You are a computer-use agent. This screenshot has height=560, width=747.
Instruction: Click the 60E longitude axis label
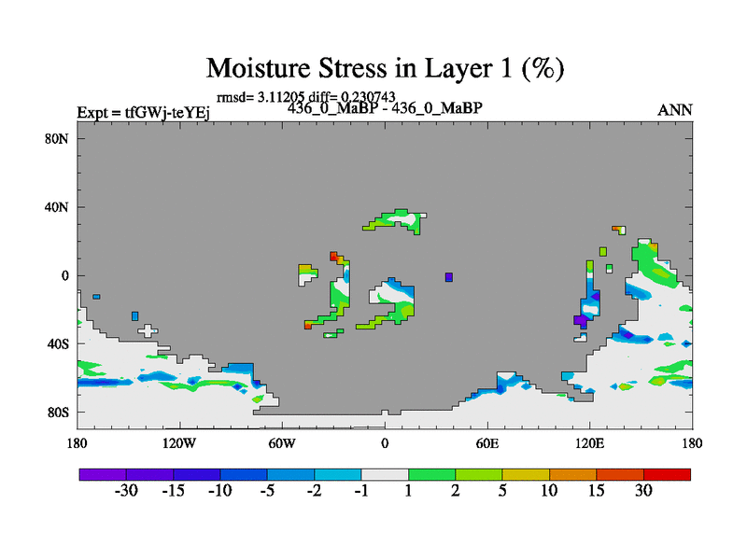coord(487,442)
